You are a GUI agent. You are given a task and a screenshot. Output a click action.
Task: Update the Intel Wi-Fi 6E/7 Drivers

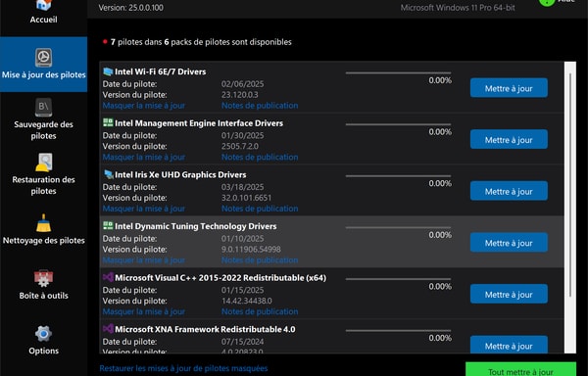tap(509, 88)
